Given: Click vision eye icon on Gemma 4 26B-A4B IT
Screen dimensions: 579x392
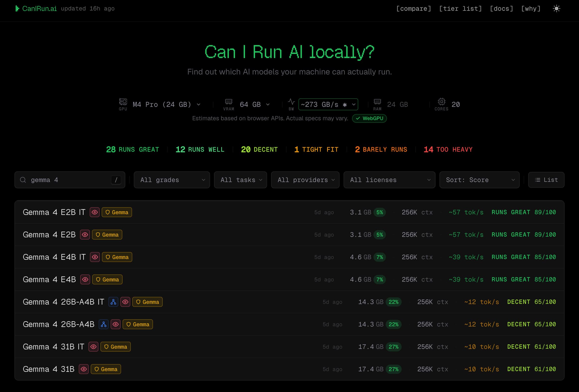Looking at the screenshot, I should pos(125,302).
